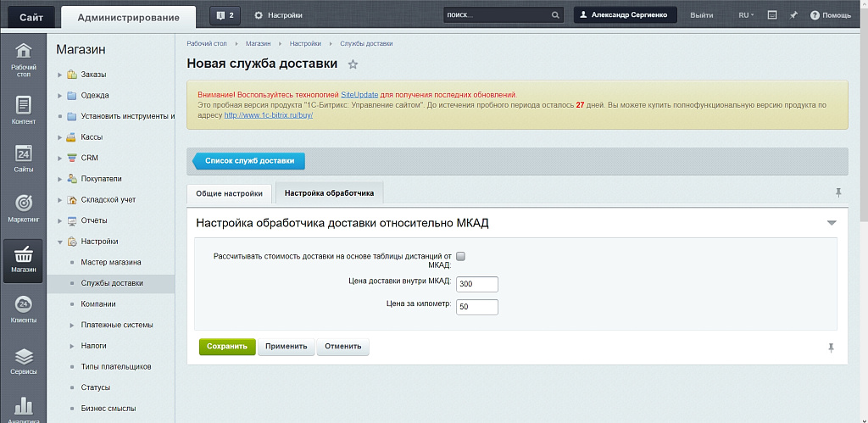The image size is (868, 423).
Task: Expand the Заказы tree item
Action: tap(60, 75)
